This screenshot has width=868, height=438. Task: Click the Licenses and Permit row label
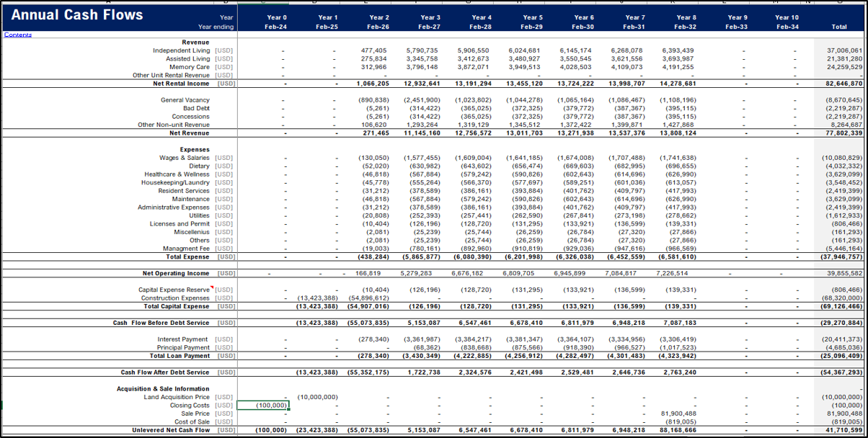tap(180, 224)
